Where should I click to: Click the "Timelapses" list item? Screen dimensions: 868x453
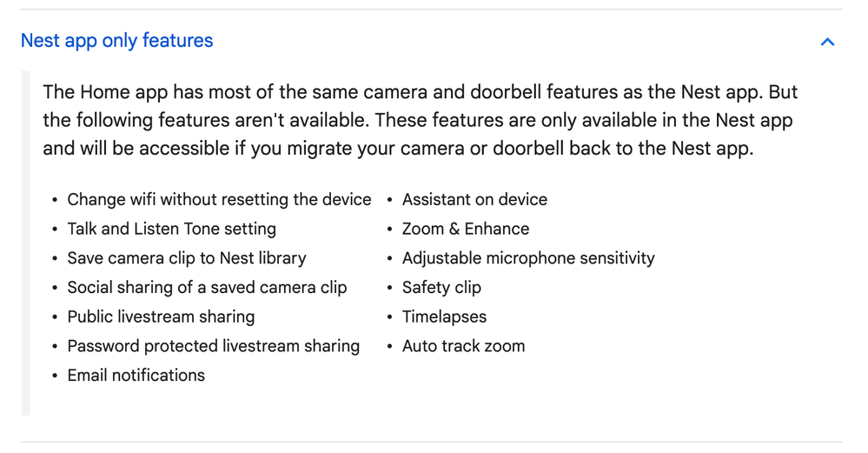coord(444,317)
